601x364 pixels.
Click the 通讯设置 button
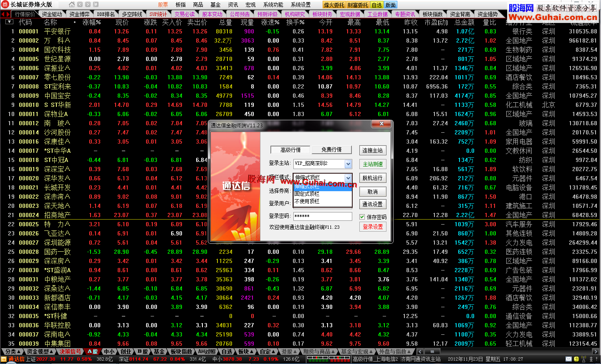pyautogui.click(x=373, y=204)
